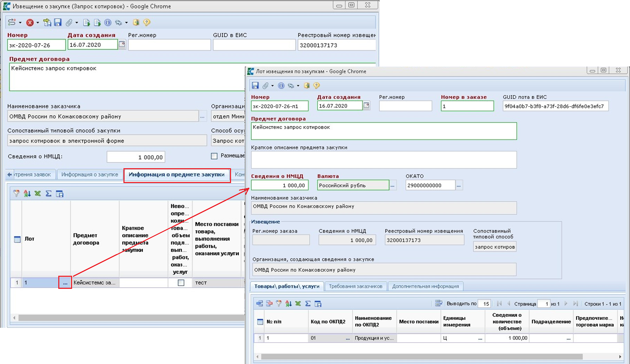Viewport: 630px width, 364px height.
Task: Click the exit door icon in the Извещение toolbar
Action: coord(136,22)
